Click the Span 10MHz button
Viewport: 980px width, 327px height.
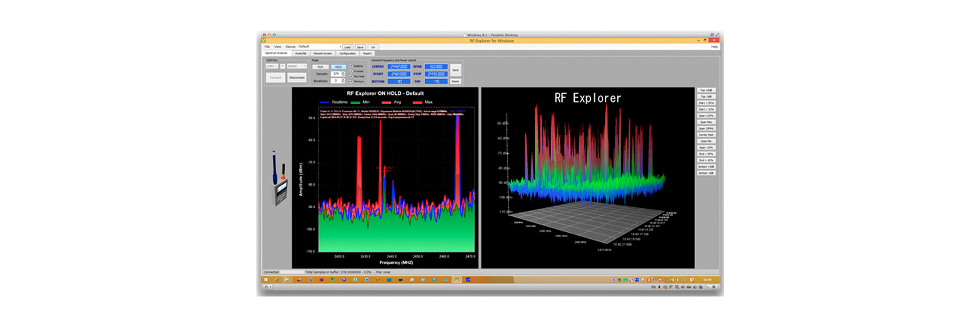pyautogui.click(x=706, y=129)
